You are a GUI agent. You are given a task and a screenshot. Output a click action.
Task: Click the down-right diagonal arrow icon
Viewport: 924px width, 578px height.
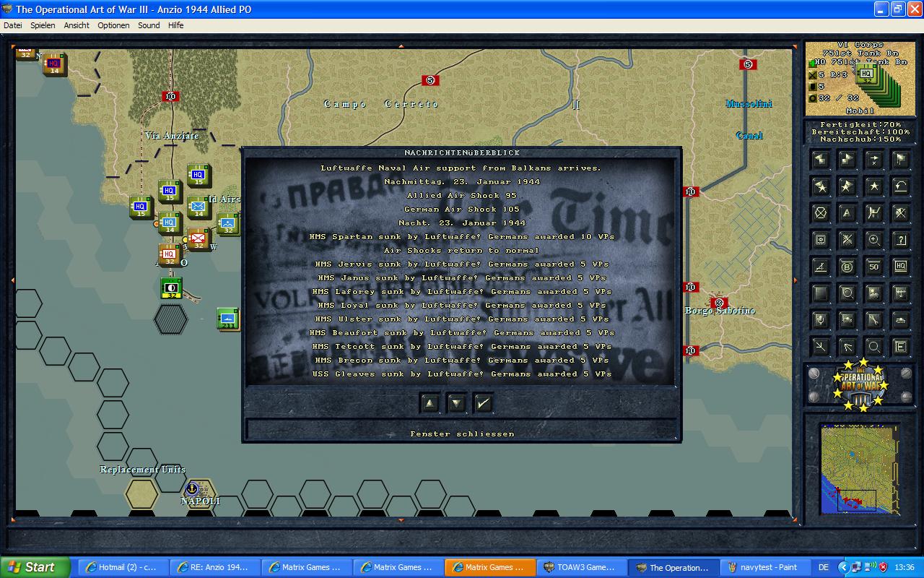[820, 347]
